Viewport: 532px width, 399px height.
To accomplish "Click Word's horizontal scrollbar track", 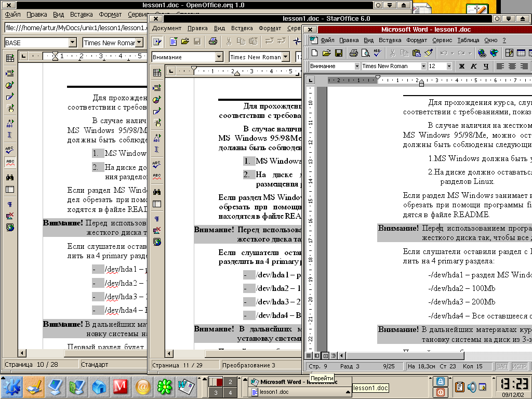I will [498, 355].
